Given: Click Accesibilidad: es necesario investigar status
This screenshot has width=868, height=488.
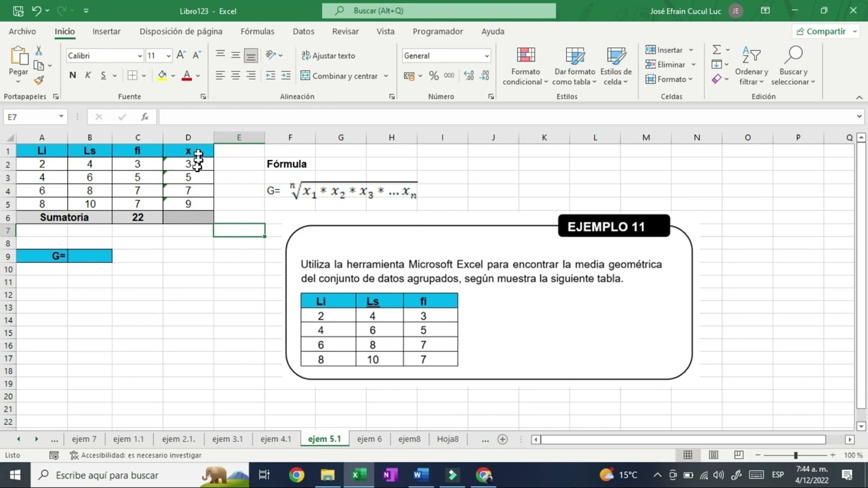Looking at the screenshot, I should [136, 455].
